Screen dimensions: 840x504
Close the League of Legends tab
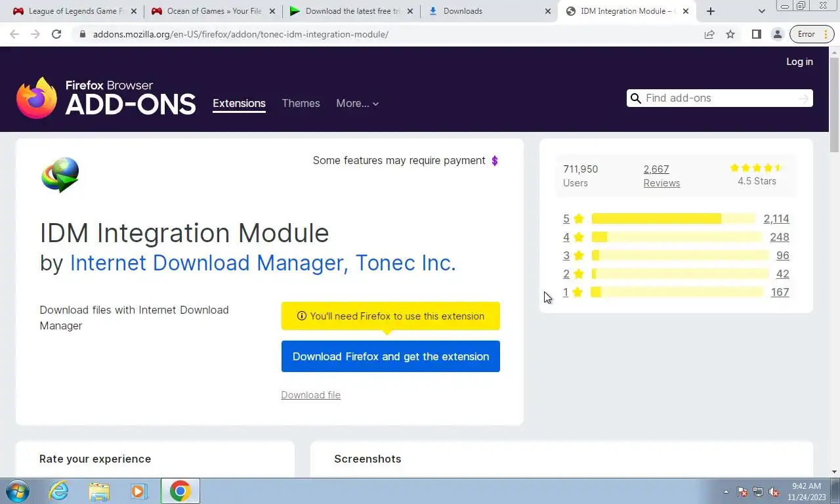tap(134, 11)
